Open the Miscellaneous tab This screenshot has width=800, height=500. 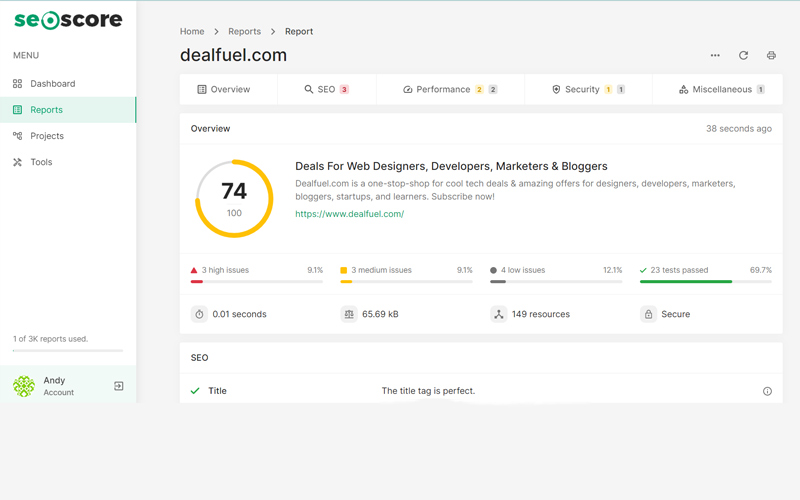click(x=717, y=89)
